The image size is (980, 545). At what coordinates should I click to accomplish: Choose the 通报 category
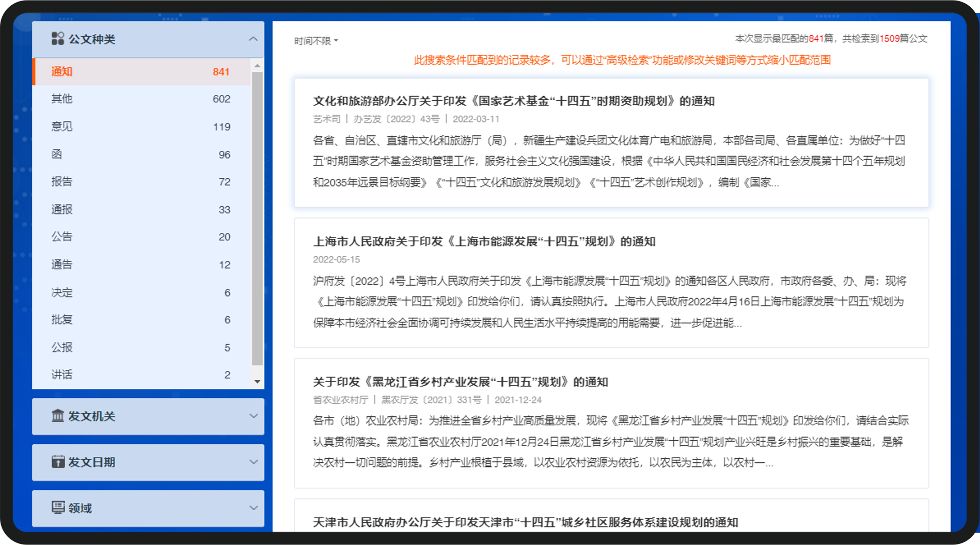142,210
